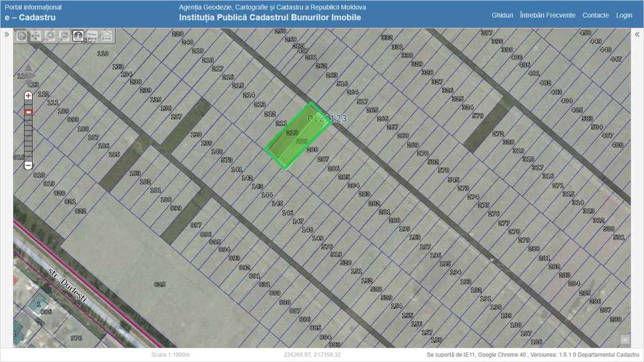Click parcel label 110
Viewport: 644px width, 362px height.
point(103,54)
